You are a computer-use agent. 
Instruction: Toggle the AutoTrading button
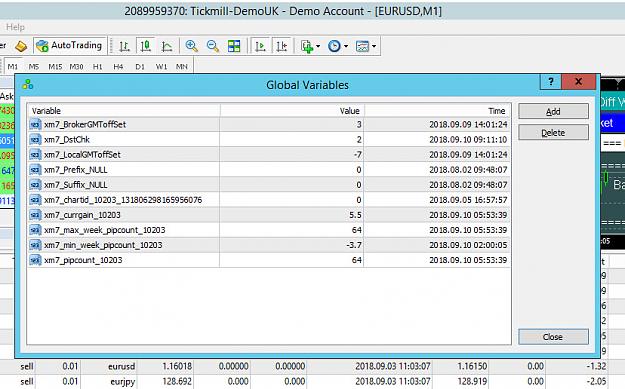pyautogui.click(x=70, y=46)
